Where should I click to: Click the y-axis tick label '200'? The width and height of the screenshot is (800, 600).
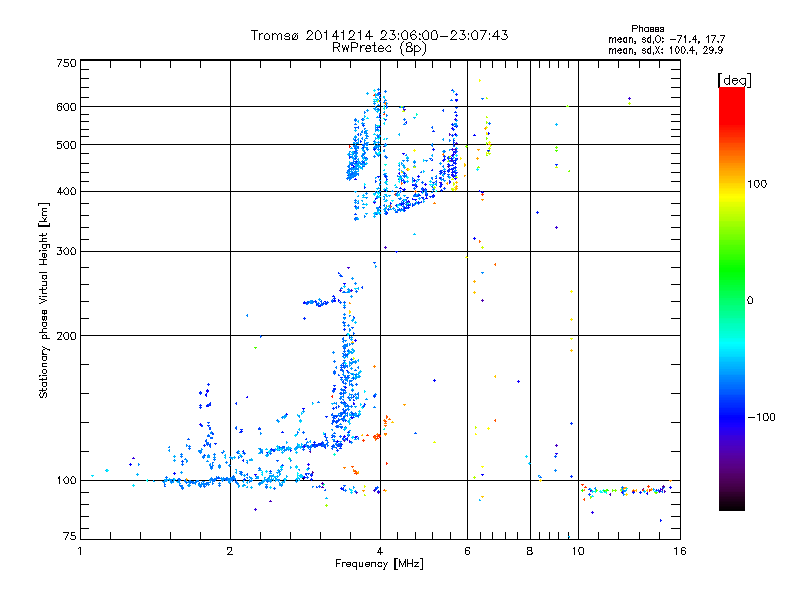pos(66,336)
